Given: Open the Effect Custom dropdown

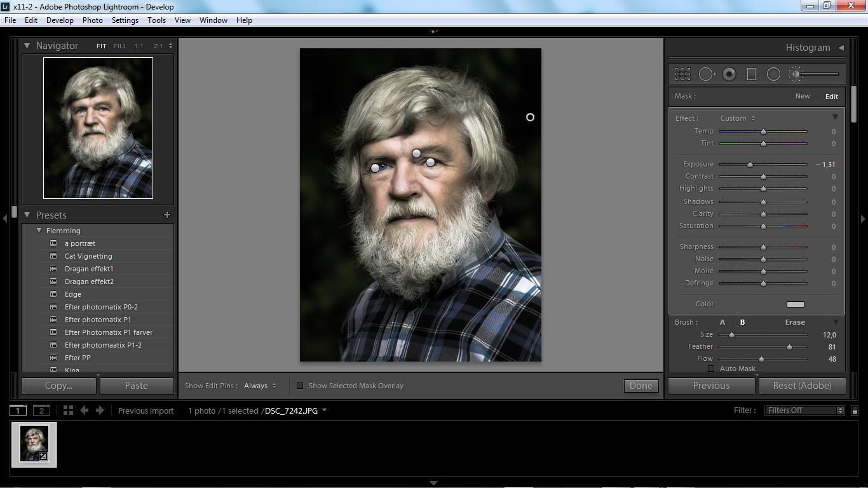Looking at the screenshot, I should pyautogui.click(x=737, y=118).
